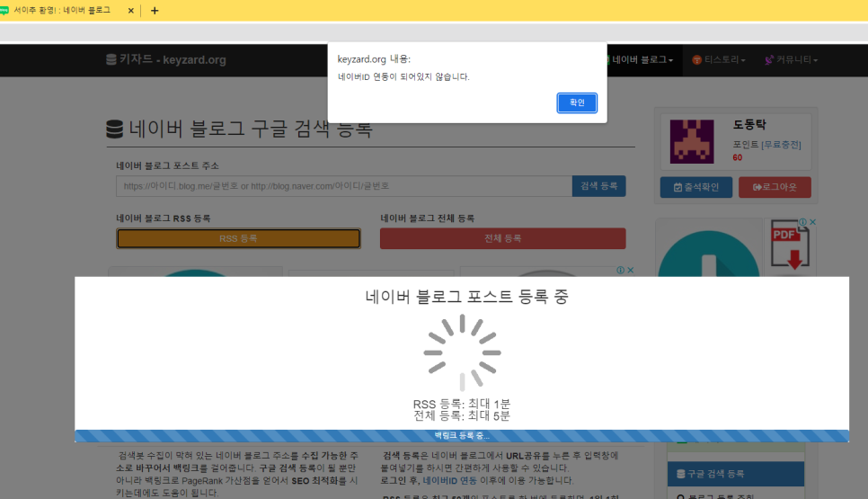Screen dimensions: 868x499
Task: Click the 검색 등록 button
Action: [599, 186]
